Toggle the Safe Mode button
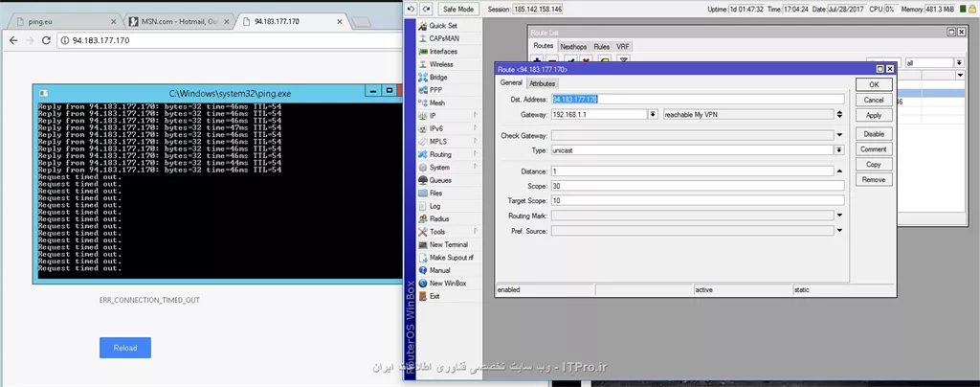Viewport: 980px width, 387px height. pyautogui.click(x=458, y=9)
